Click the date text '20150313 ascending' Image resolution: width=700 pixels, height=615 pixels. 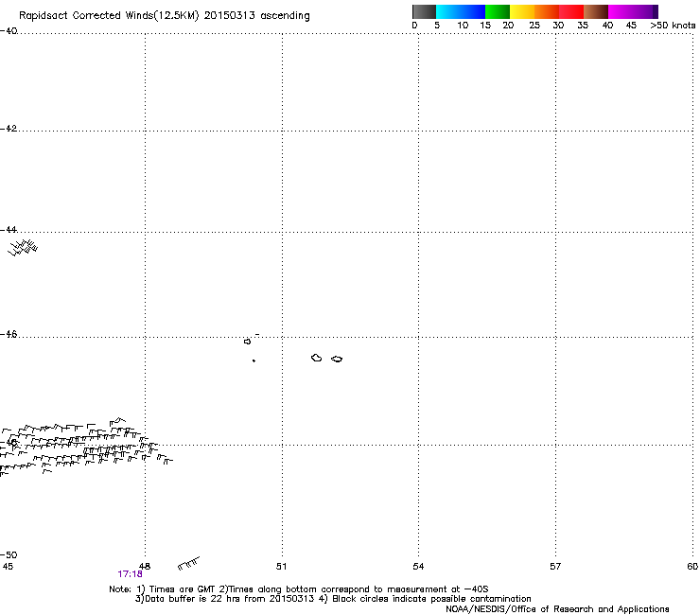[256, 15]
